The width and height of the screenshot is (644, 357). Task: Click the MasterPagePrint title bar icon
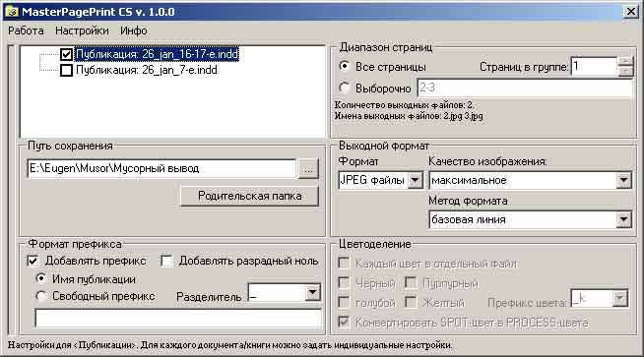(x=13, y=12)
